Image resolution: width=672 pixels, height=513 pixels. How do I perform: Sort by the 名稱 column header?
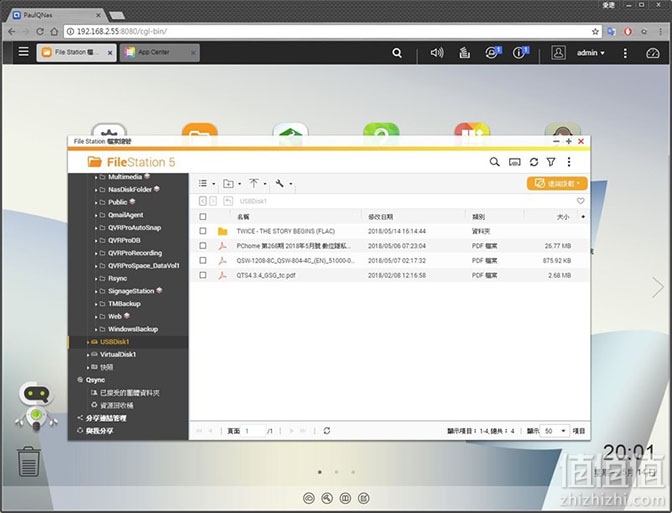(243, 217)
